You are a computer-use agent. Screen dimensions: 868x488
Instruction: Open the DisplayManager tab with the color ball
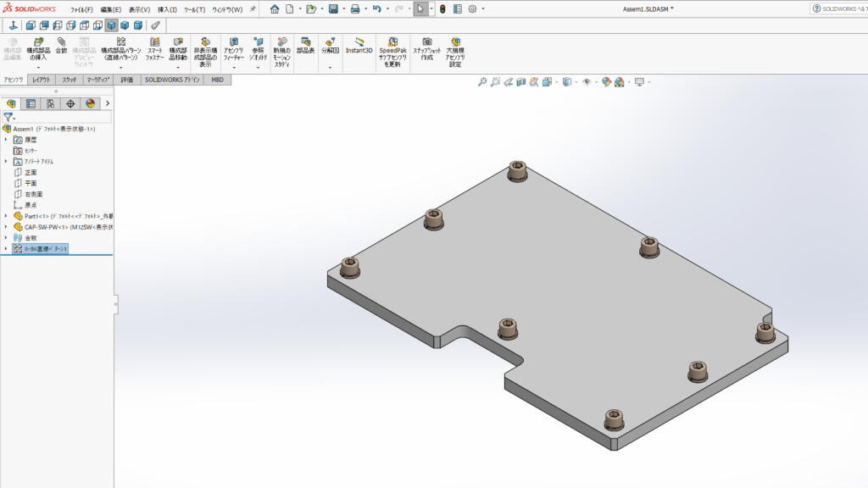[x=91, y=103]
